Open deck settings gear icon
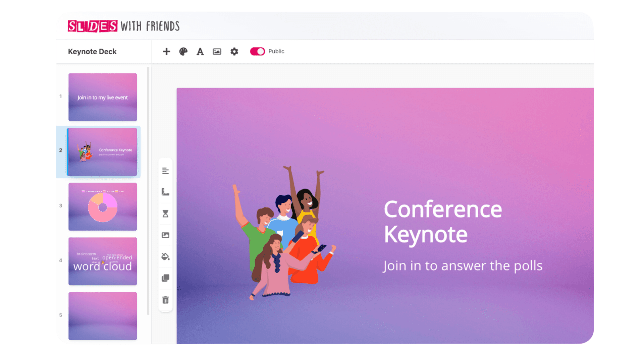The height and width of the screenshot is (362, 644). [234, 51]
